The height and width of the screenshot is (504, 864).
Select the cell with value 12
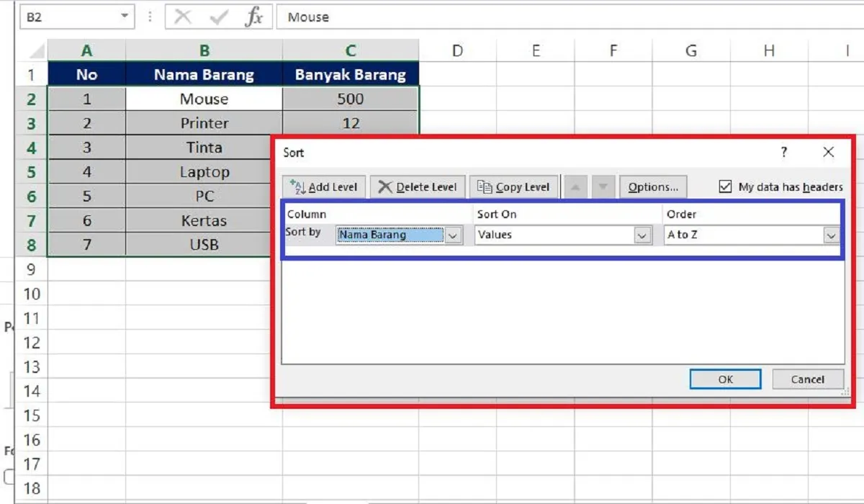(351, 123)
